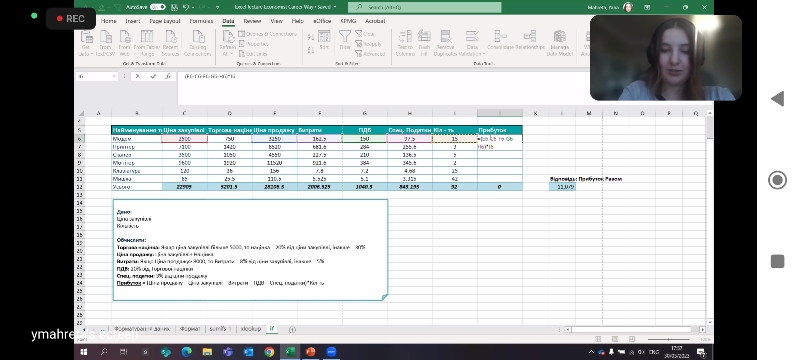
Task: Tap the REC recording indicator
Action: [x=70, y=18]
